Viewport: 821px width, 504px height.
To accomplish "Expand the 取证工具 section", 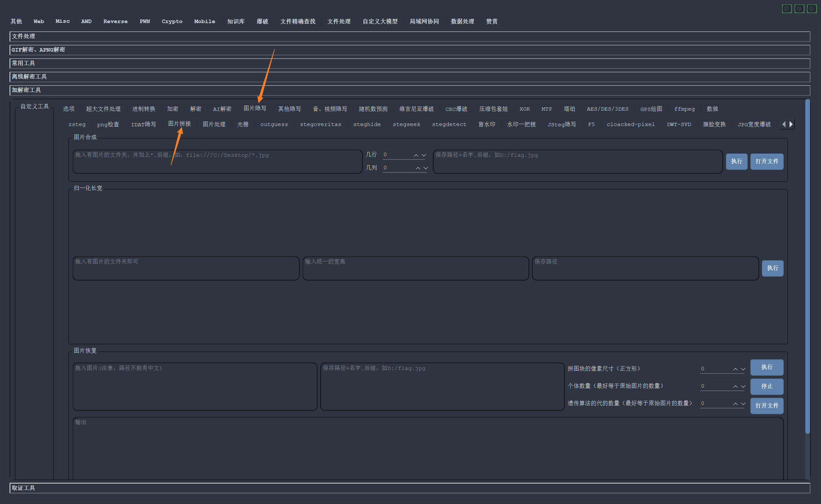I will pos(410,488).
